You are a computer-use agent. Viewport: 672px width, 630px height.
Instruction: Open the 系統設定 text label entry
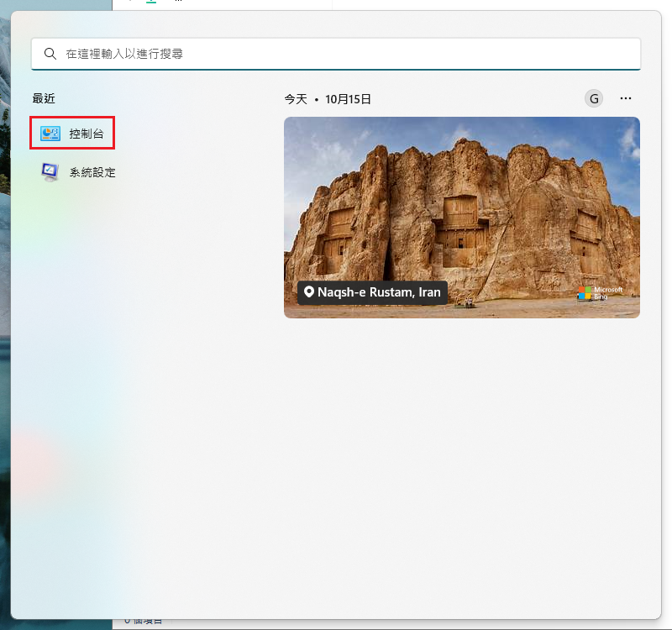click(x=92, y=172)
